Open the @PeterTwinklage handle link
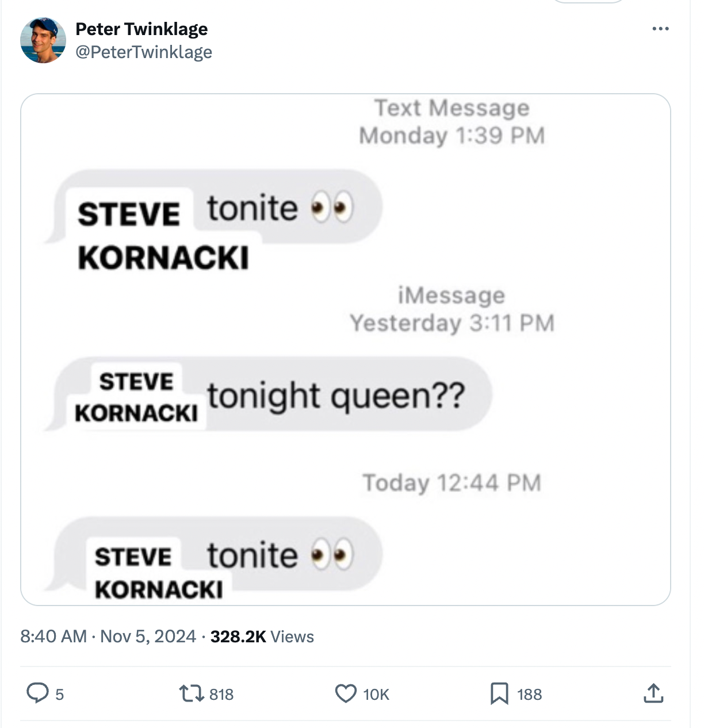The width and height of the screenshot is (704, 728). point(144,52)
